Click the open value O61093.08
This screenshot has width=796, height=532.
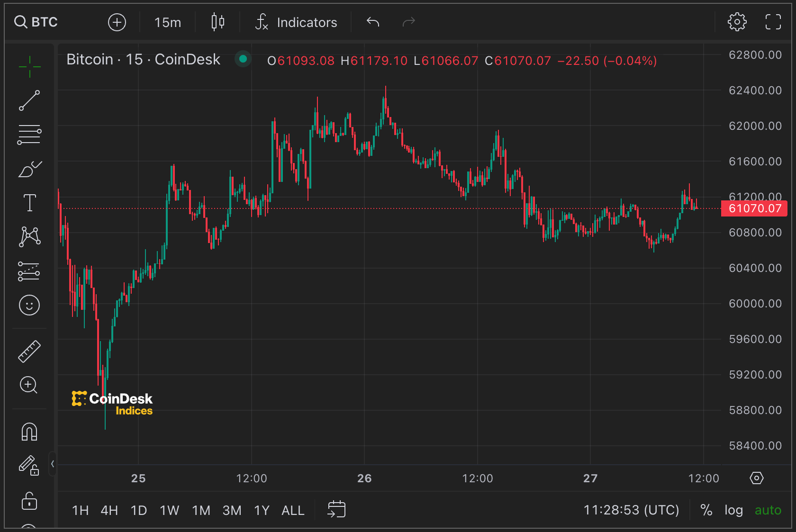(x=301, y=61)
